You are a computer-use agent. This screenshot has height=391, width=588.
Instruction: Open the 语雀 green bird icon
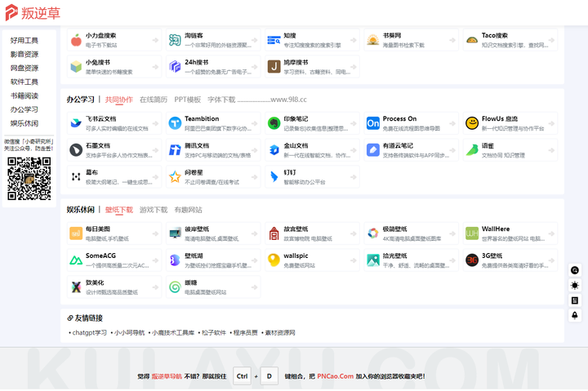click(x=472, y=150)
